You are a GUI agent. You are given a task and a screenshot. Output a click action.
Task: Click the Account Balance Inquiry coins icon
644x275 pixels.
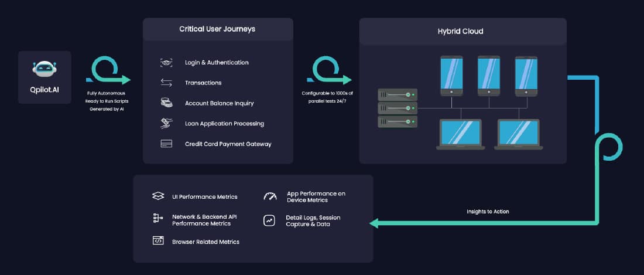coord(166,103)
